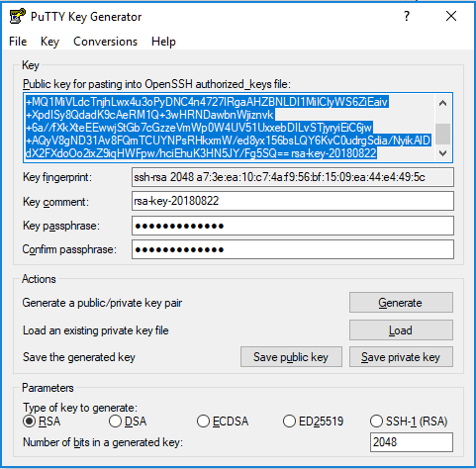Click the 'PuTTY Key Generator' window title text
Image resolution: width=476 pixels, height=469 pixels.
pos(86,17)
